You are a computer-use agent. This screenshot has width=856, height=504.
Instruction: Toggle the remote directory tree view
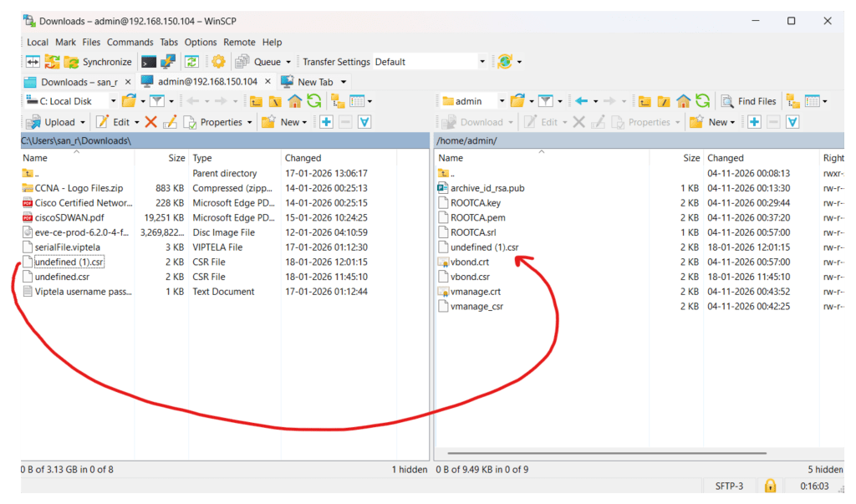(792, 101)
